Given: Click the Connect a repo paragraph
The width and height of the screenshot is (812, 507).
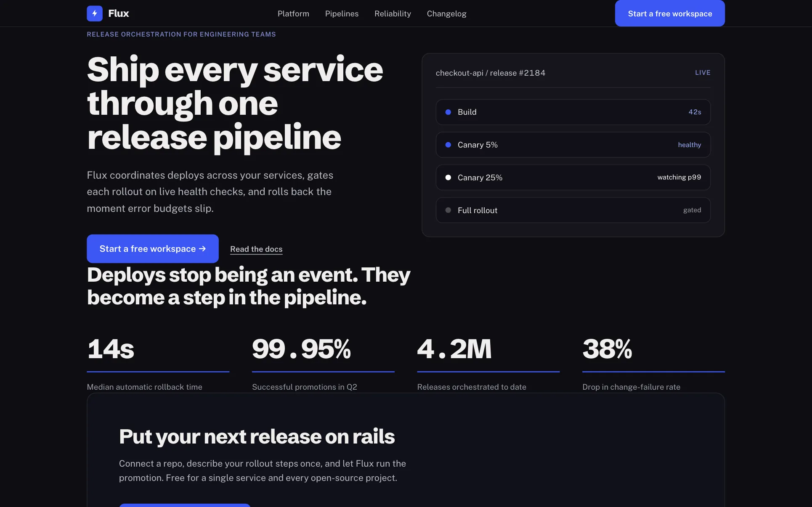Looking at the screenshot, I should coord(263,470).
